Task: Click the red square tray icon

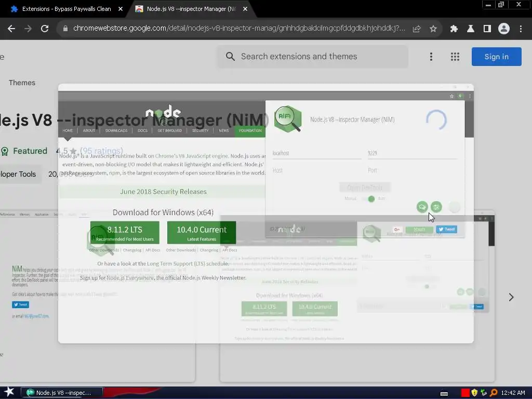Action: tap(465, 393)
